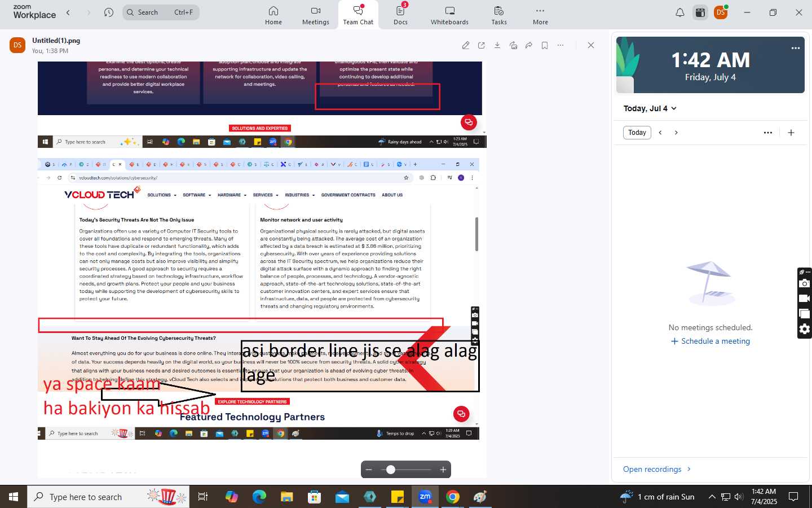This screenshot has width=812, height=508.
Task: Open the Meetings tab
Action: coord(316,15)
